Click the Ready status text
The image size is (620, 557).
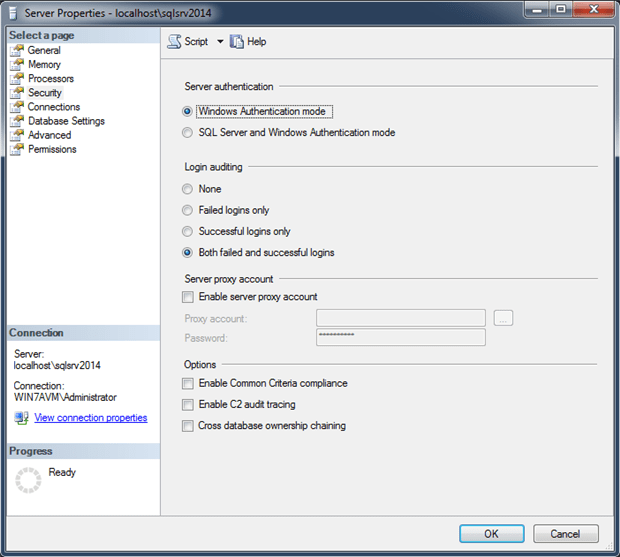click(x=62, y=472)
